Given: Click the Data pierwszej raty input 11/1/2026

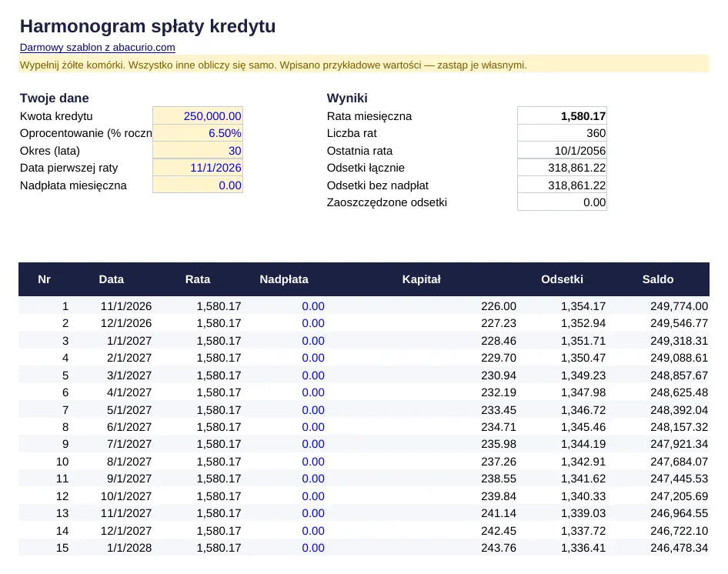Looking at the screenshot, I should click(198, 168).
